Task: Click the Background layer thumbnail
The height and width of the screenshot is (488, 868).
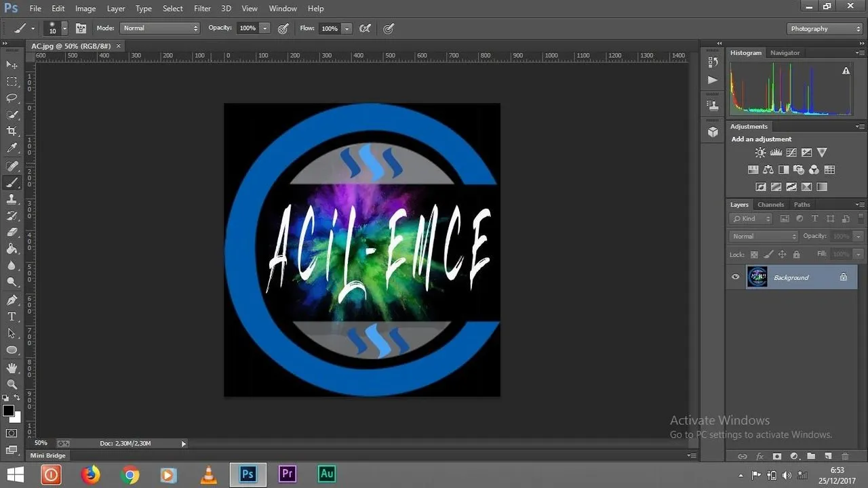Action: pos(757,277)
